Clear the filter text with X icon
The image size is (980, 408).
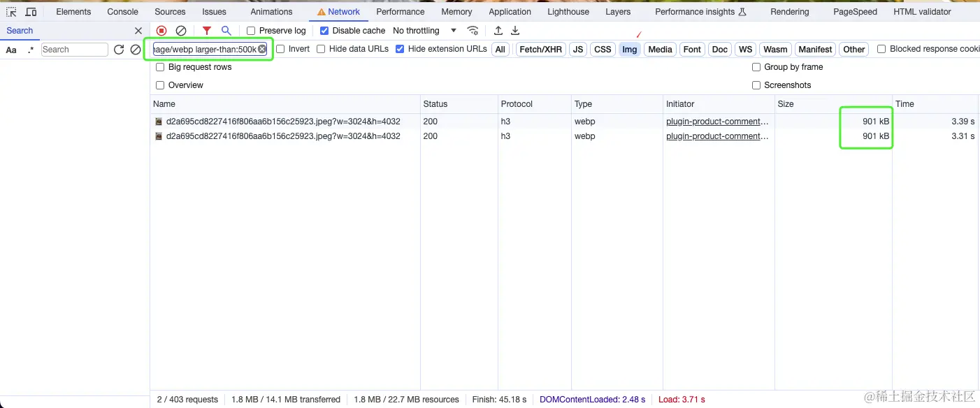coord(262,49)
